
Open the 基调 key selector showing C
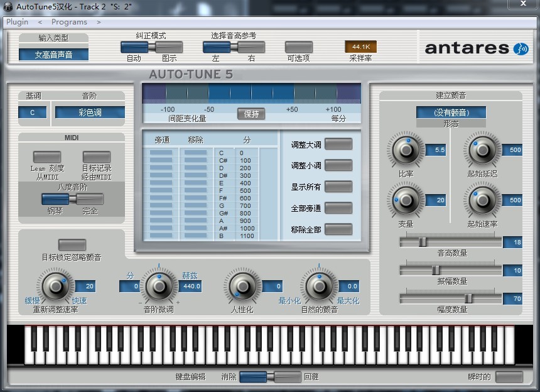(33, 112)
